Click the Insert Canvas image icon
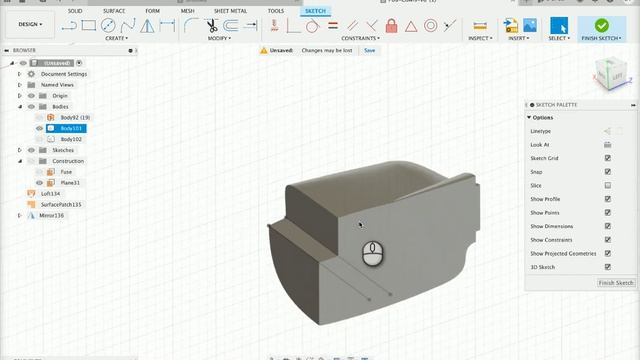The width and height of the screenshot is (640, 360). pos(530,26)
